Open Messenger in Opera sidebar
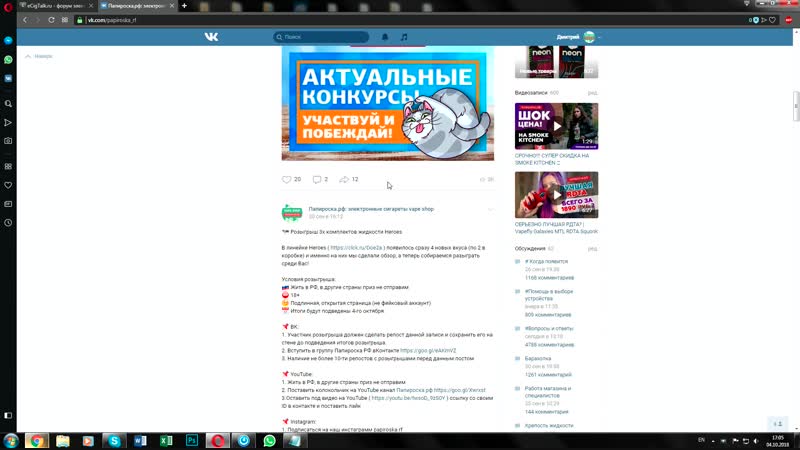Screen dimensions: 800x450 tap(8, 40)
